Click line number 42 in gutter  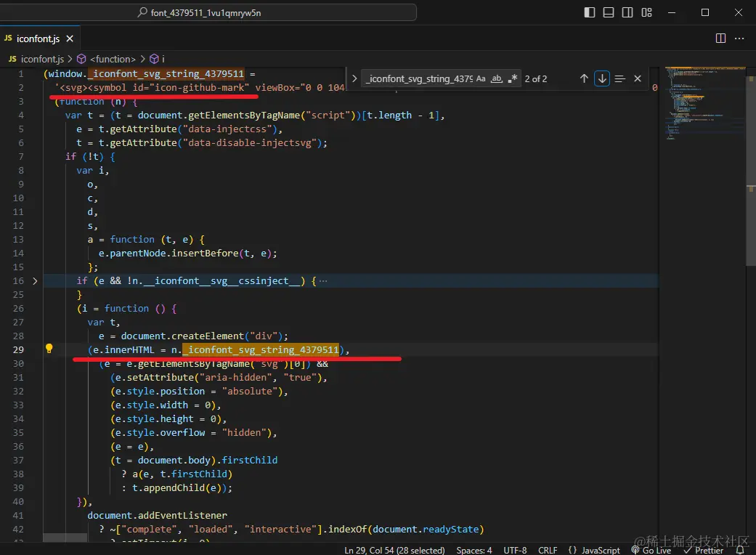[18, 530]
